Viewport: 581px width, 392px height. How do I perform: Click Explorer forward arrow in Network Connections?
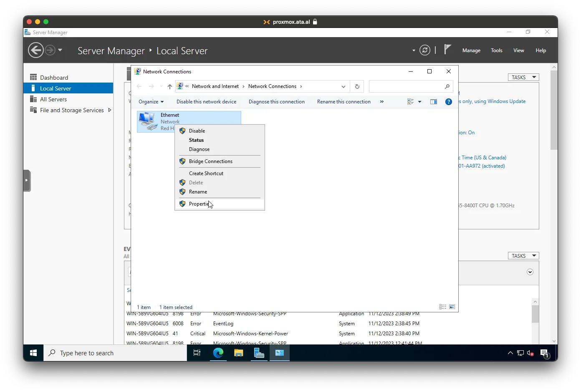152,86
